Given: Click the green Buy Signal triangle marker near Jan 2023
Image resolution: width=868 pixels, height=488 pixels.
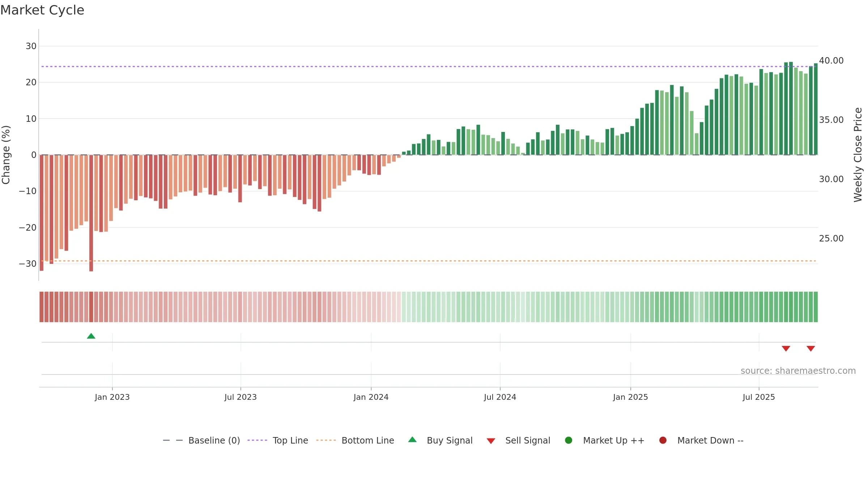Looking at the screenshot, I should (91, 336).
